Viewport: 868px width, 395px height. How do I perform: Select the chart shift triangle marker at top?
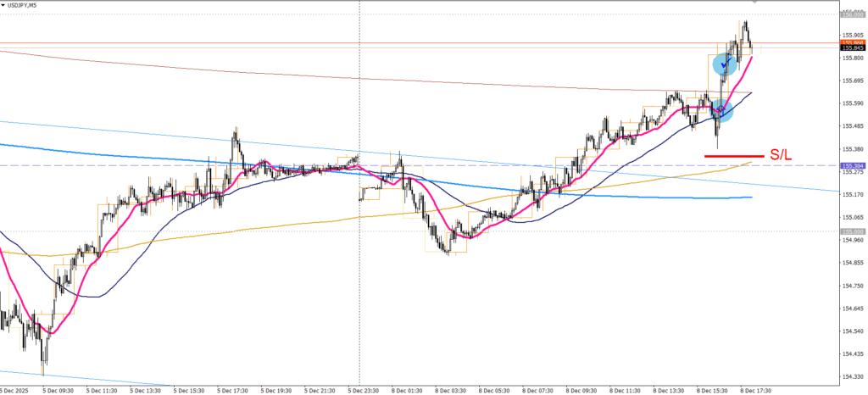coord(754,3)
